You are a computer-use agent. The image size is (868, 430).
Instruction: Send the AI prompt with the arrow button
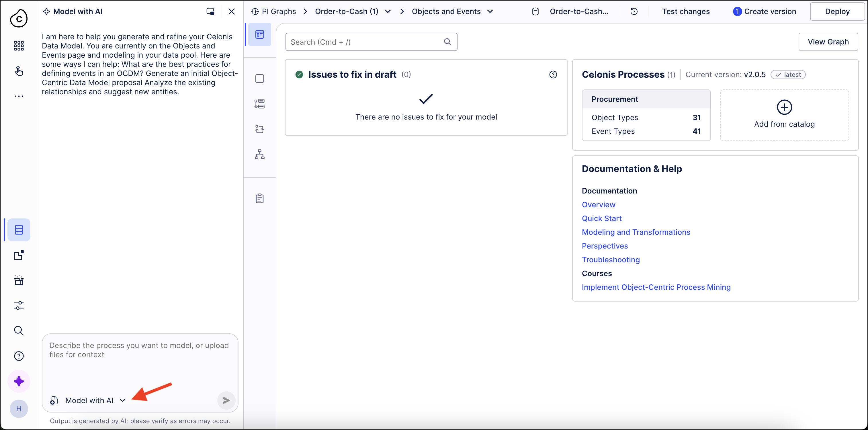[226, 400]
